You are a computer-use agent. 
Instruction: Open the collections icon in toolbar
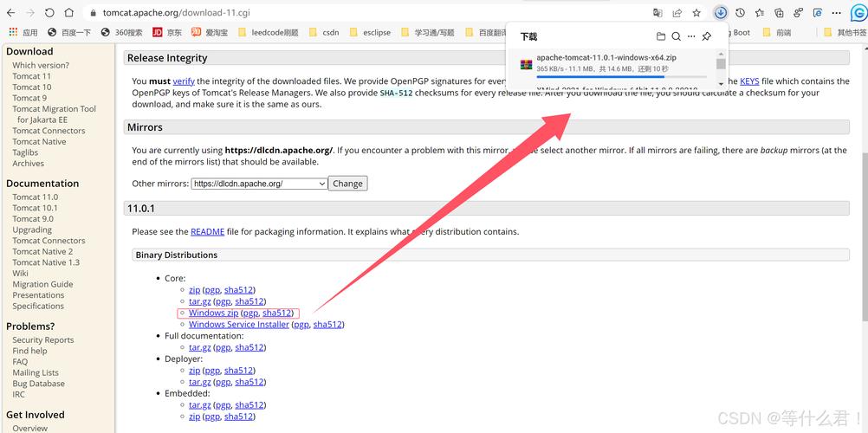click(x=779, y=13)
